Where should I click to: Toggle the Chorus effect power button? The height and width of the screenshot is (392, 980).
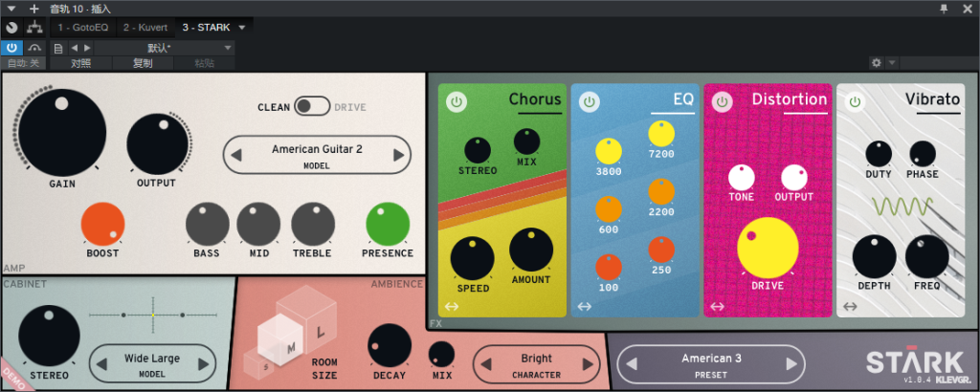click(457, 101)
